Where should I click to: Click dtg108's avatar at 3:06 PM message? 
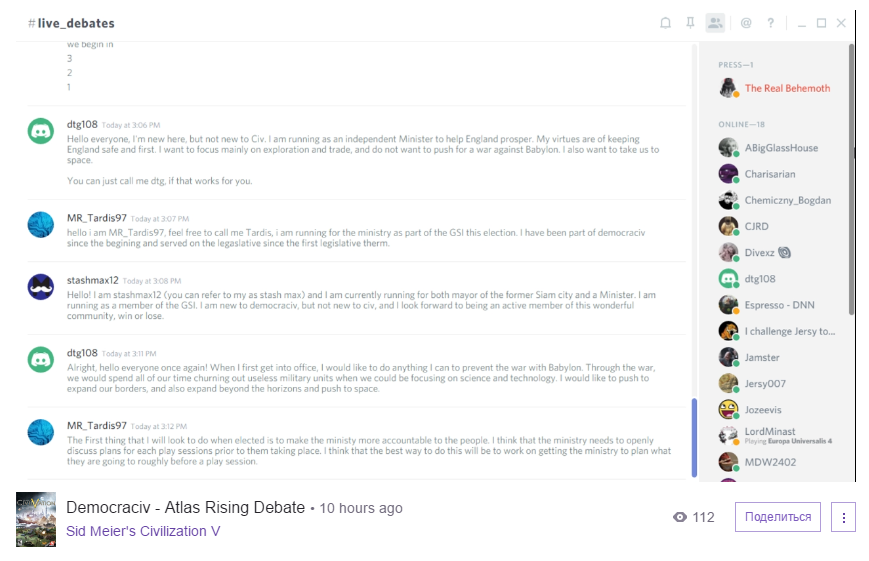(41, 131)
